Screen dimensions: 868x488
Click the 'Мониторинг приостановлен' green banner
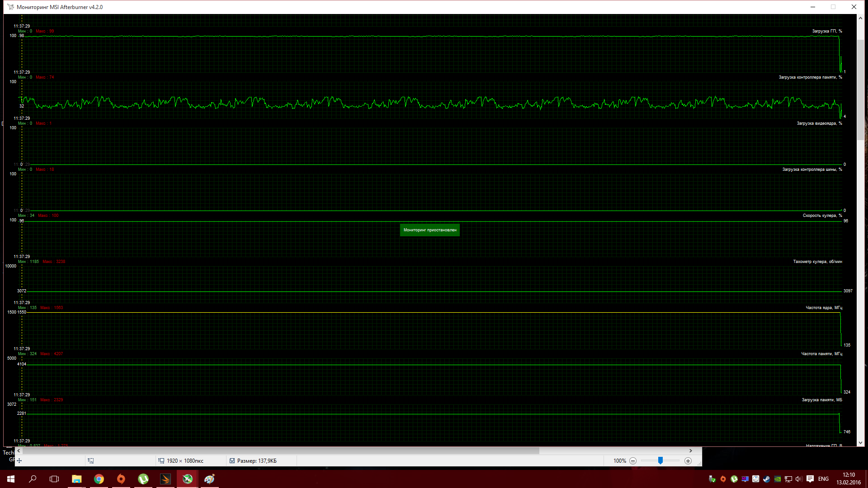429,230
